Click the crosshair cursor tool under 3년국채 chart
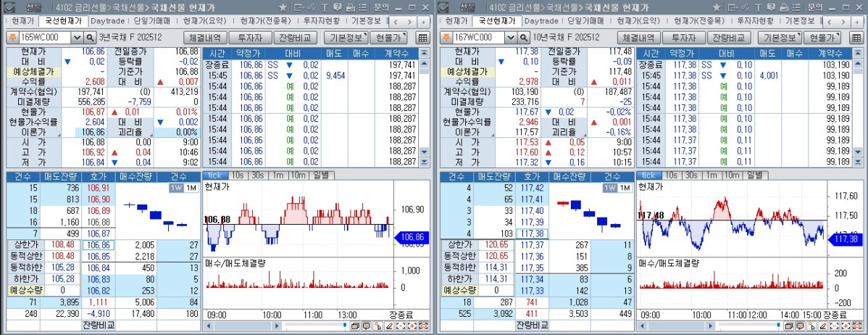This screenshot has height=335, width=868. [x=377, y=326]
